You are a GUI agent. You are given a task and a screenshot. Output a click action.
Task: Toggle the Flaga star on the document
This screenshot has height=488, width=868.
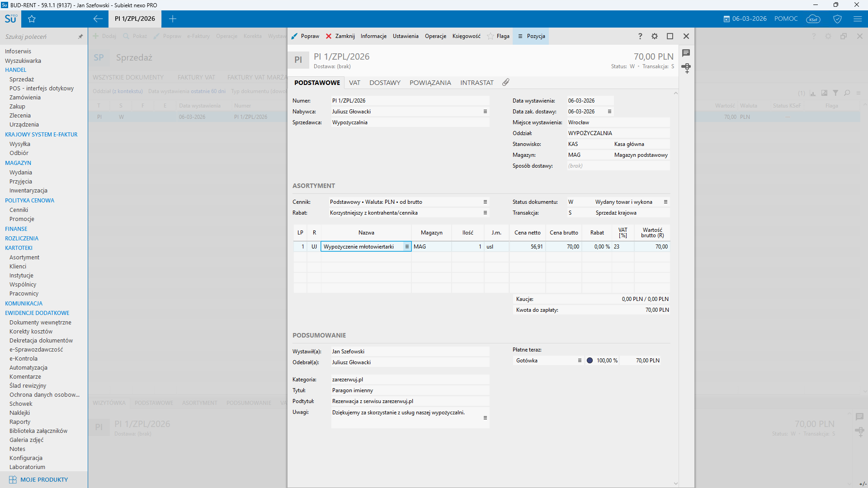491,36
